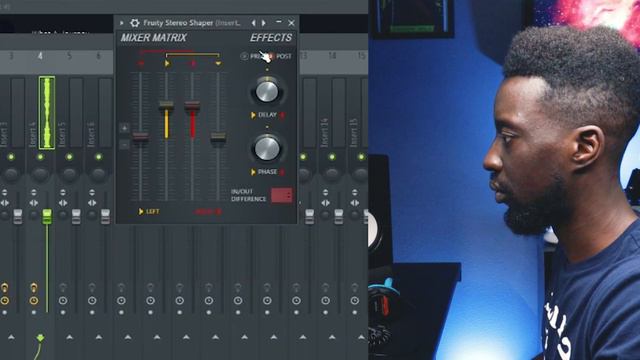Invert phase on Insert 5
Viewport: 640px width, 360px height.
coord(63,192)
